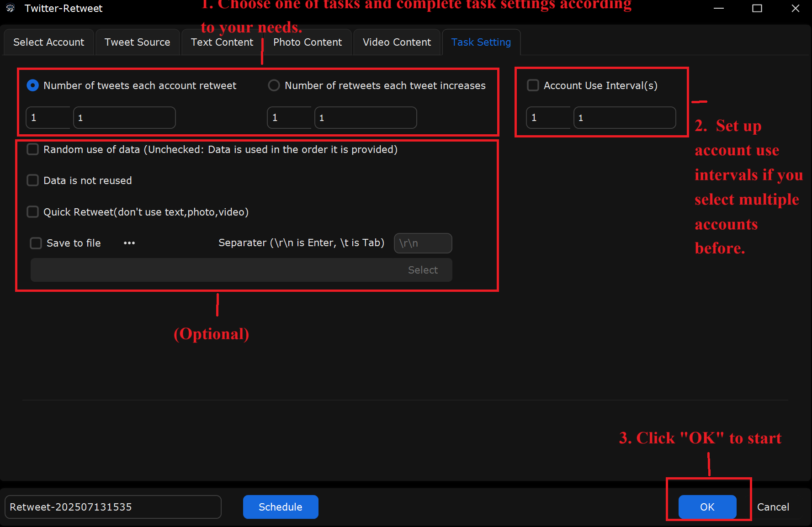Cancel the retweet task dialog
The width and height of the screenshot is (812, 527).
coord(773,507)
